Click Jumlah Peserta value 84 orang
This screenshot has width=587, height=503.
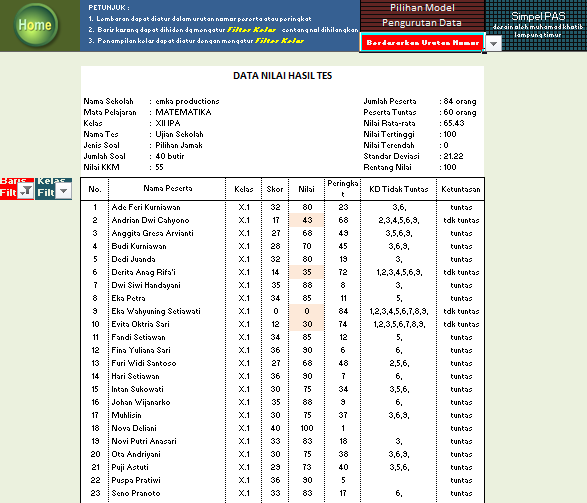point(460,101)
